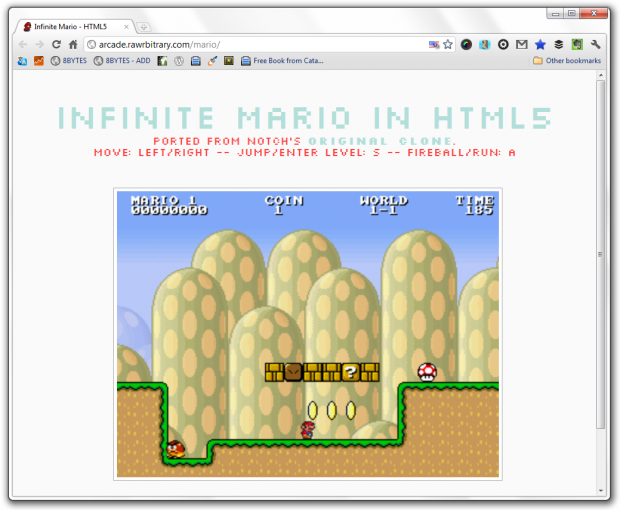Maximize the browser window

(572, 14)
